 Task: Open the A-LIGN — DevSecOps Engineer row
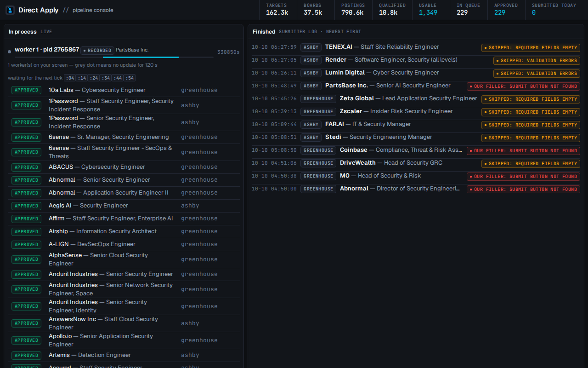click(124, 244)
